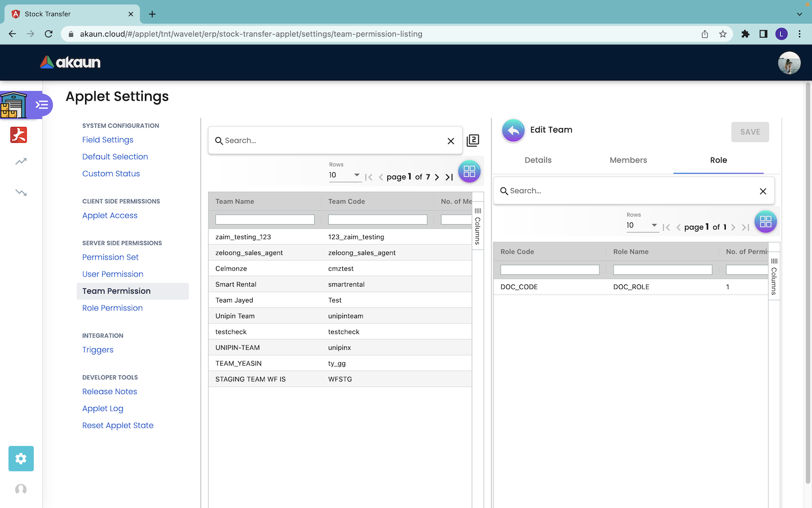Screen dimensions: 812x508
Task: Open Rows dropdown in team list
Action: point(345,175)
